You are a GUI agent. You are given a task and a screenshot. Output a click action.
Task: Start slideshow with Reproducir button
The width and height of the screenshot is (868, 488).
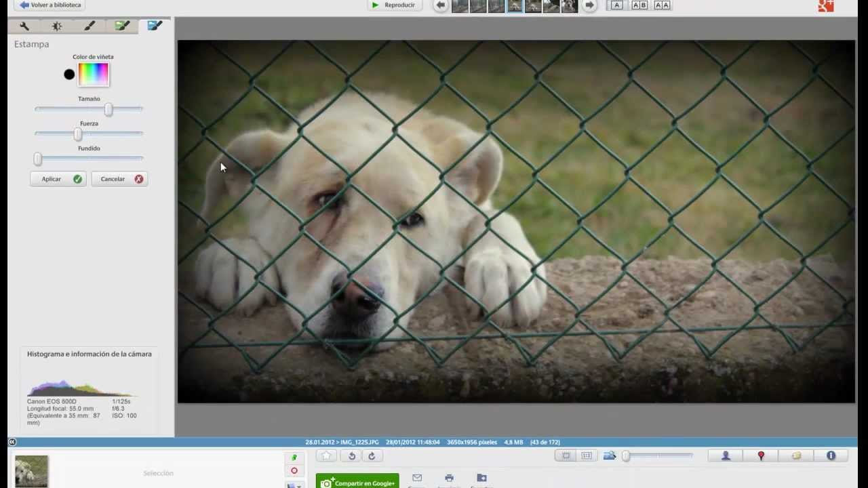[x=393, y=5]
